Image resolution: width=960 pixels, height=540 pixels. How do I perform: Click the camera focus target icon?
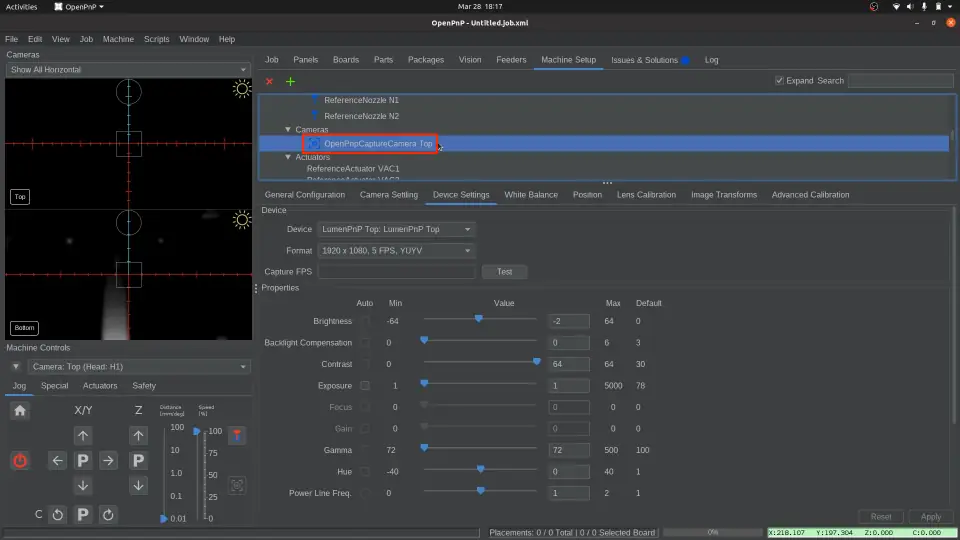237,485
